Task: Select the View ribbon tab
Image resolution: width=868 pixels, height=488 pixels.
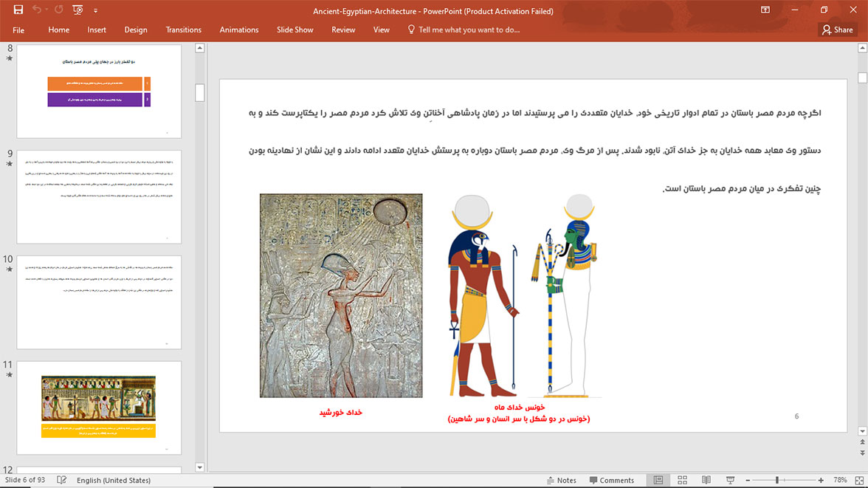Action: click(x=382, y=30)
